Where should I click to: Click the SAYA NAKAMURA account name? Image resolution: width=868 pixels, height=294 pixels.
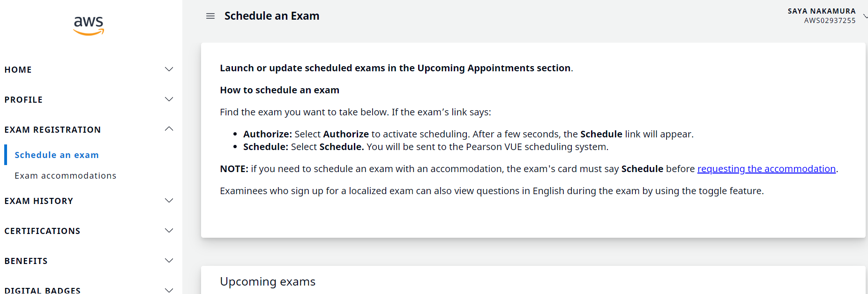(x=821, y=11)
